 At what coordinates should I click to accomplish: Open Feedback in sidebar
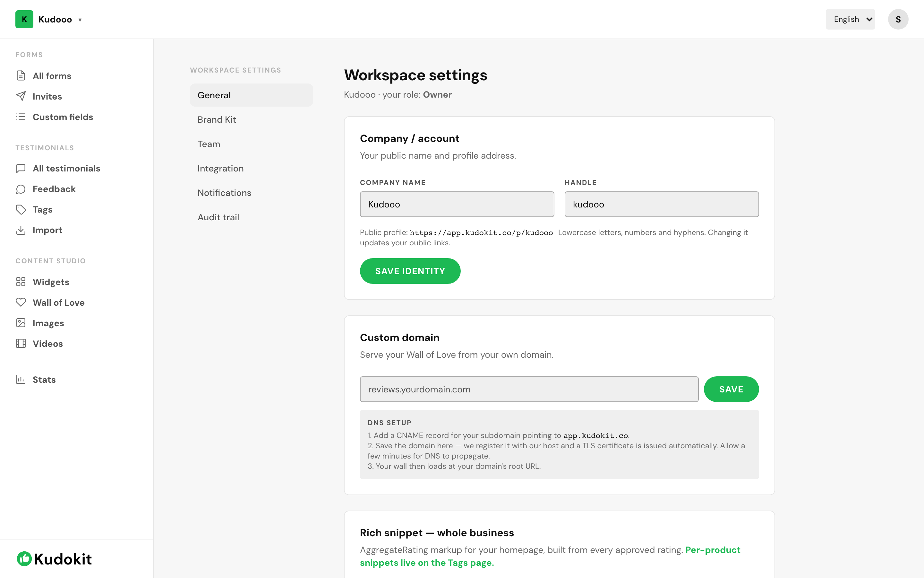click(x=54, y=189)
